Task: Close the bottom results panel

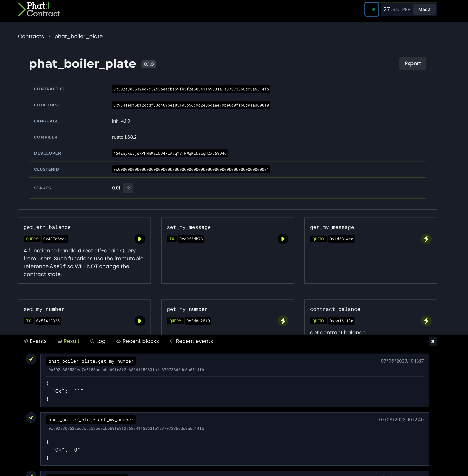Action: click(433, 341)
